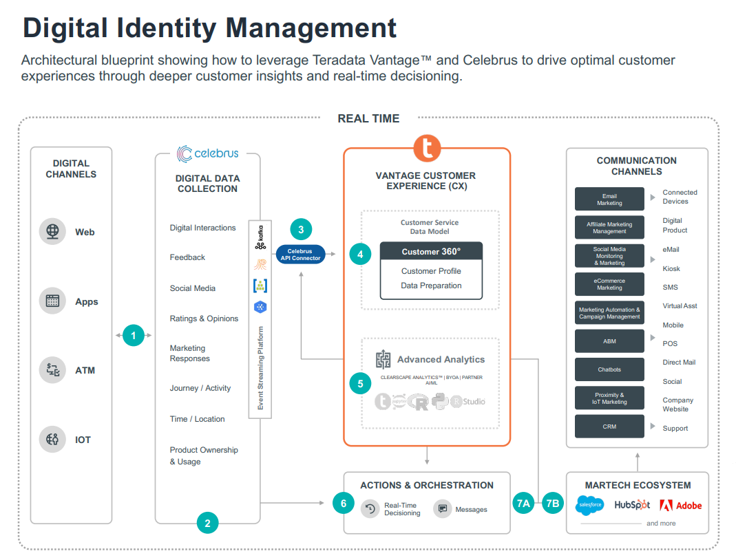This screenshot has width=736, height=560.
Task: Select the eCommerce Marketing box
Action: pos(609,284)
